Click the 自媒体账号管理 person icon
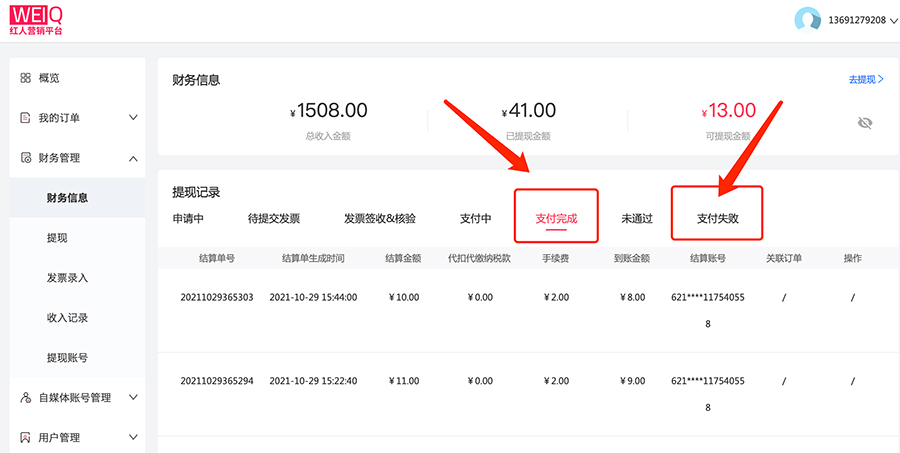The image size is (900, 453). click(26, 398)
